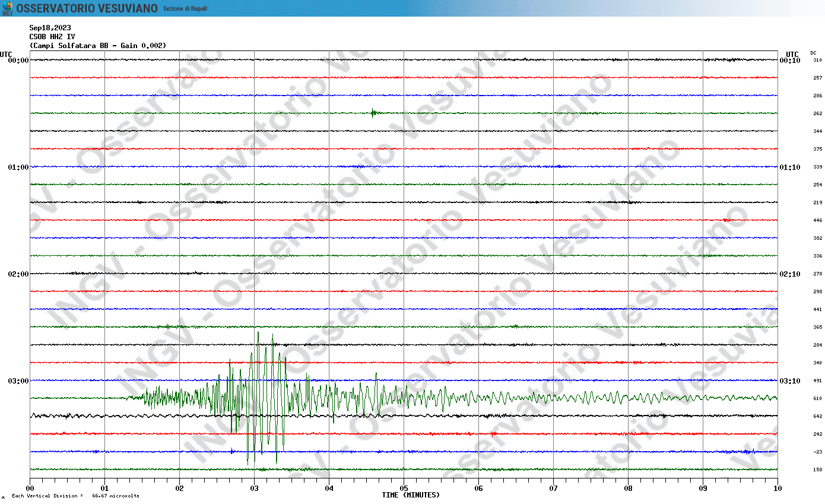Click the DC value '158'

click(x=817, y=470)
